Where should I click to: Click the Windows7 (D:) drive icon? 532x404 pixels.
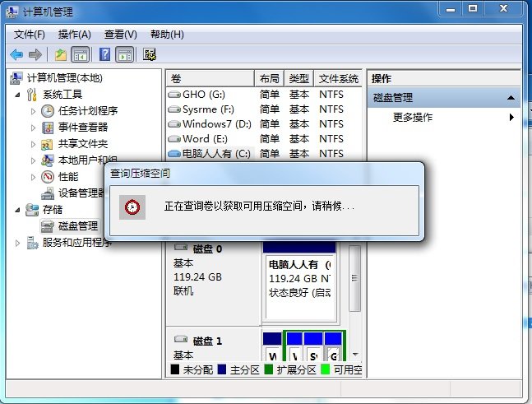174,124
